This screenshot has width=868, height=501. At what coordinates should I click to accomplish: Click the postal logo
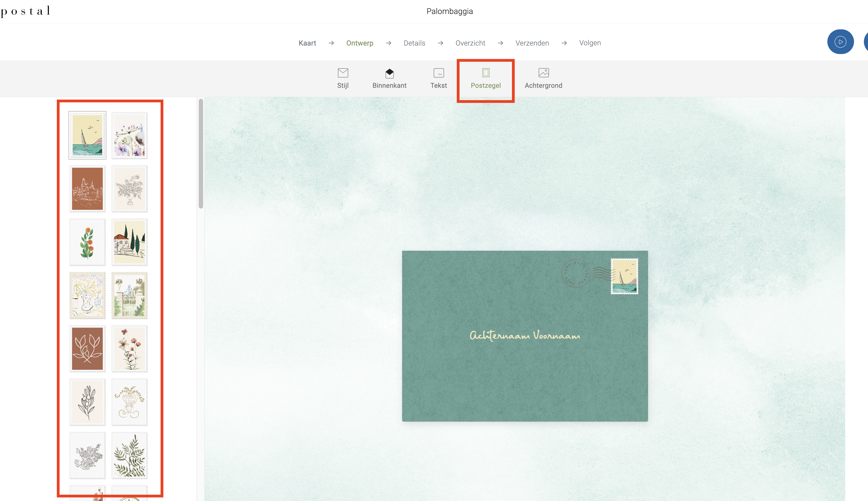click(26, 11)
